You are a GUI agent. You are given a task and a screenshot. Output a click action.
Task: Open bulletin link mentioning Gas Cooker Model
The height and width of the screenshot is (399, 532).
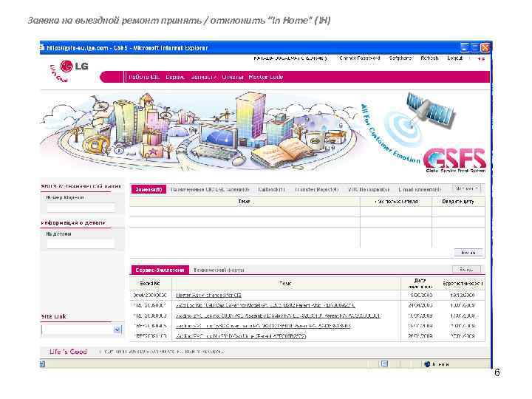pos(265,305)
